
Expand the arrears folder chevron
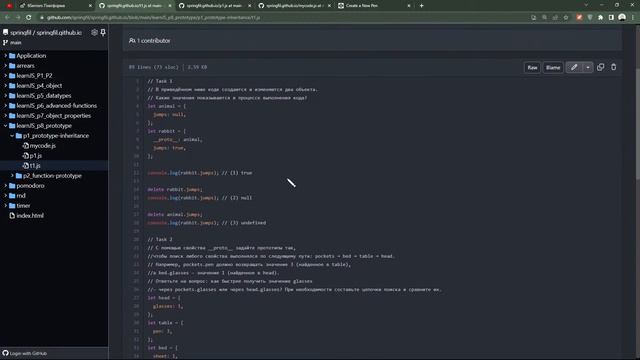point(6,66)
